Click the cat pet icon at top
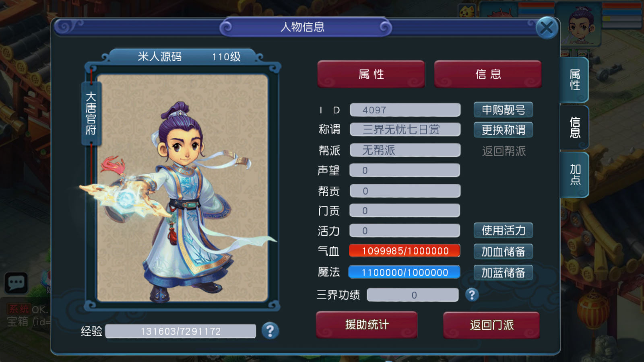 (467, 10)
